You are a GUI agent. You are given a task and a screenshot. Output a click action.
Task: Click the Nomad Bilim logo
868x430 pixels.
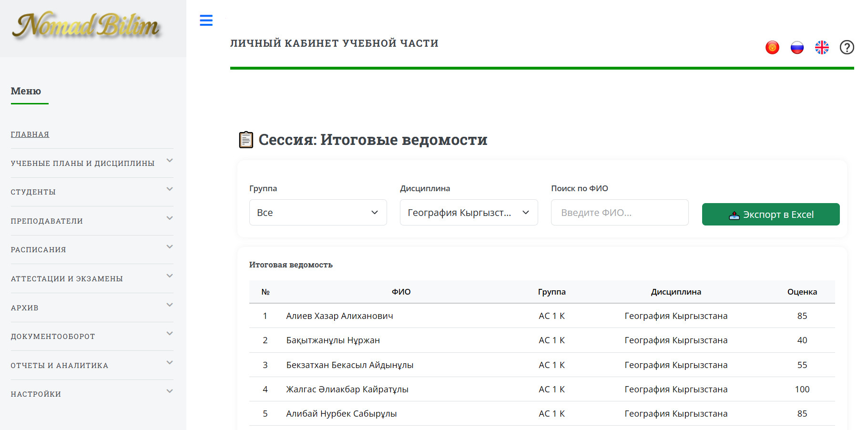(x=87, y=26)
